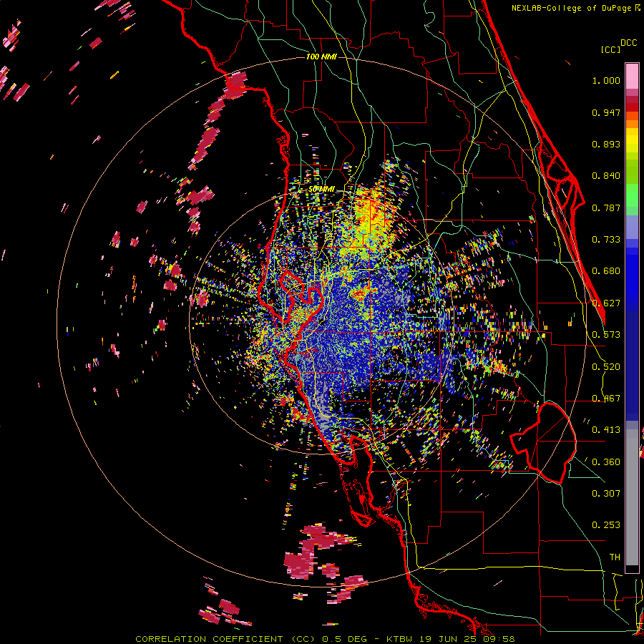The height and width of the screenshot is (644, 644).
Task: Select the 0.253 scale value
Action: pos(606,525)
